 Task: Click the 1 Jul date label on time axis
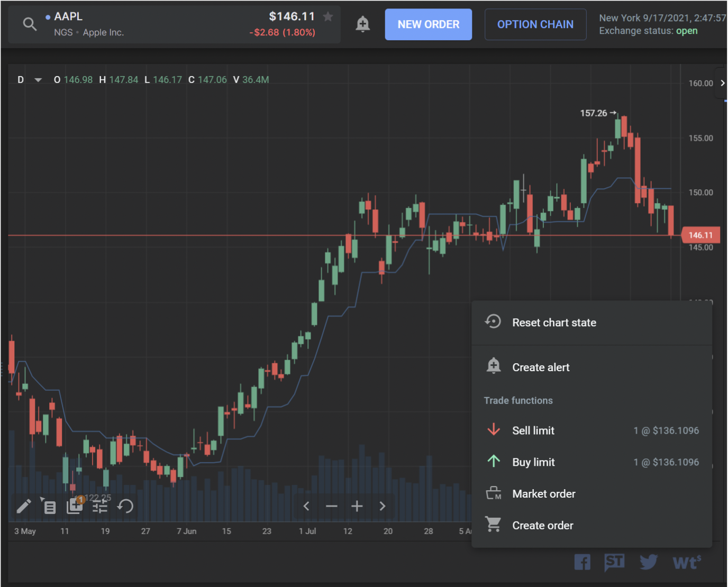[x=307, y=531]
